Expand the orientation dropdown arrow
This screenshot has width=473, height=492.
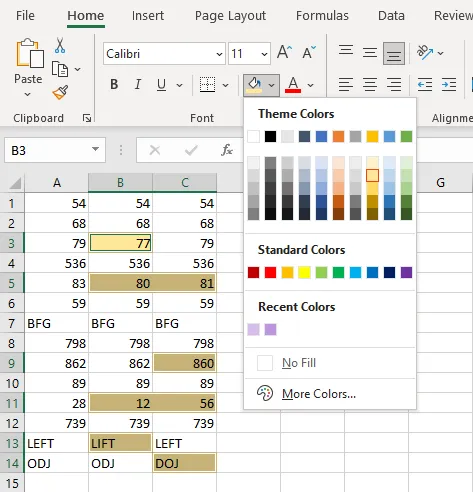coord(440,53)
